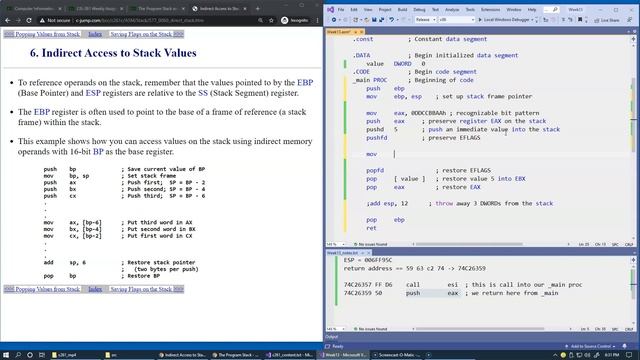Open the bottom 'Index' link
The height and width of the screenshot is (360, 640).
click(x=95, y=289)
